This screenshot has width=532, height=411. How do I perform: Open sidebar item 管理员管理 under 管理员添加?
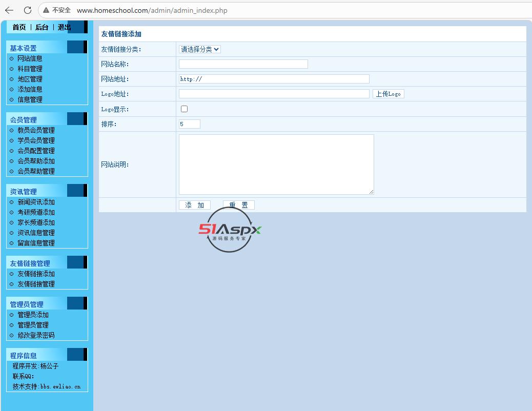33,325
